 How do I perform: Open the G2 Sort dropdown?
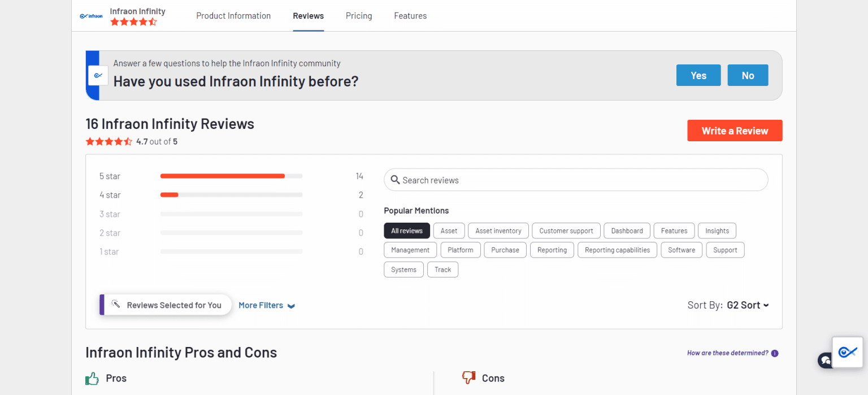pyautogui.click(x=747, y=305)
